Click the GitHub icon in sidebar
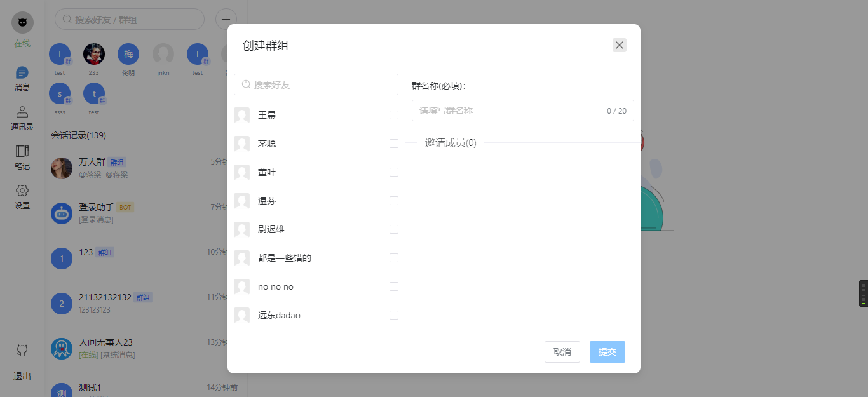This screenshot has width=868, height=397. click(x=22, y=350)
